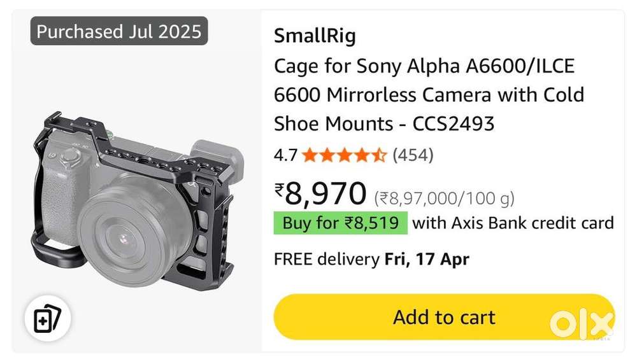Click the rupee symbol before 8,970
The height and width of the screenshot is (364, 637).
coord(279,189)
